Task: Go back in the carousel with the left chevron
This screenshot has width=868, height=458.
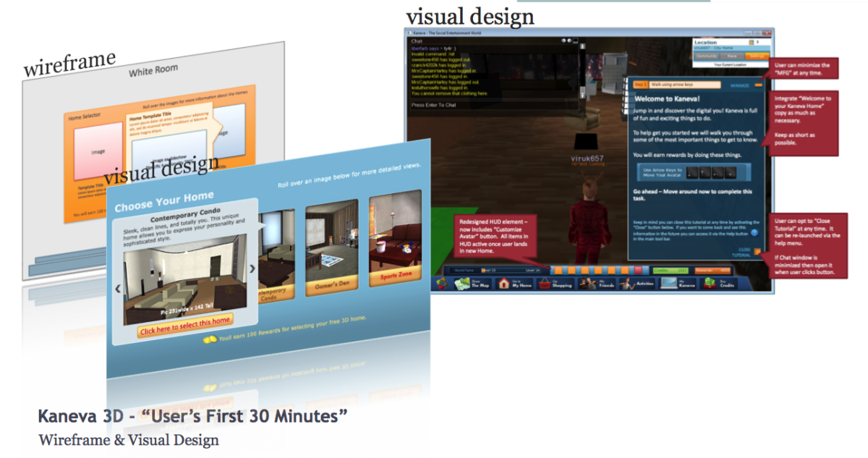Action: point(119,288)
